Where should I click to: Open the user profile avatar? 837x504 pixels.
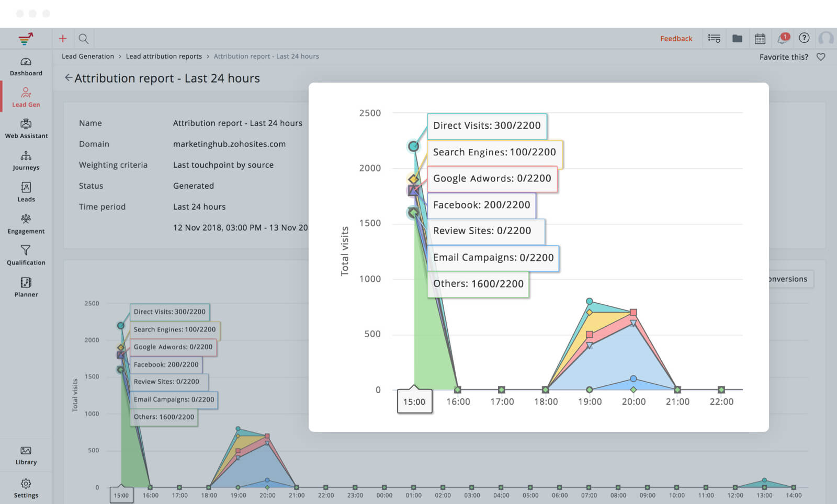[x=826, y=39]
